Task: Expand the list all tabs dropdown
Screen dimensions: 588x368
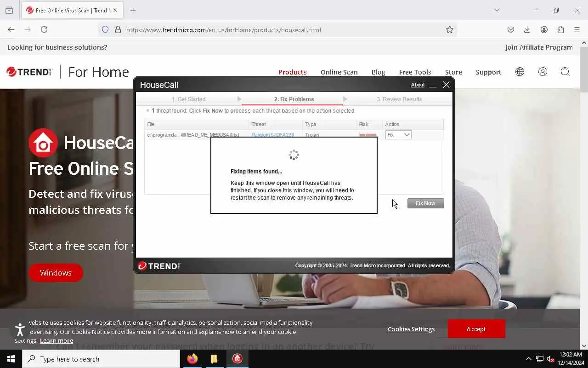Action: [497, 10]
